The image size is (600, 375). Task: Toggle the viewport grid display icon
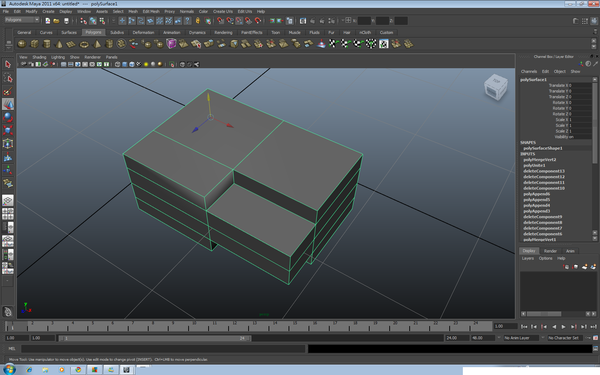click(x=64, y=64)
